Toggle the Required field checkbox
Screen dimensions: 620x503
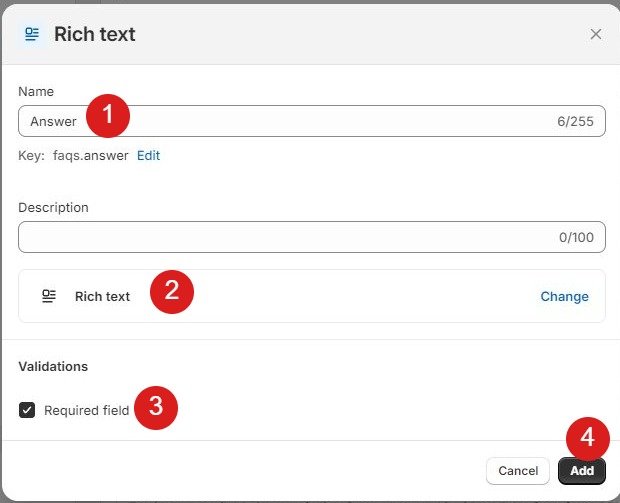pyautogui.click(x=27, y=410)
